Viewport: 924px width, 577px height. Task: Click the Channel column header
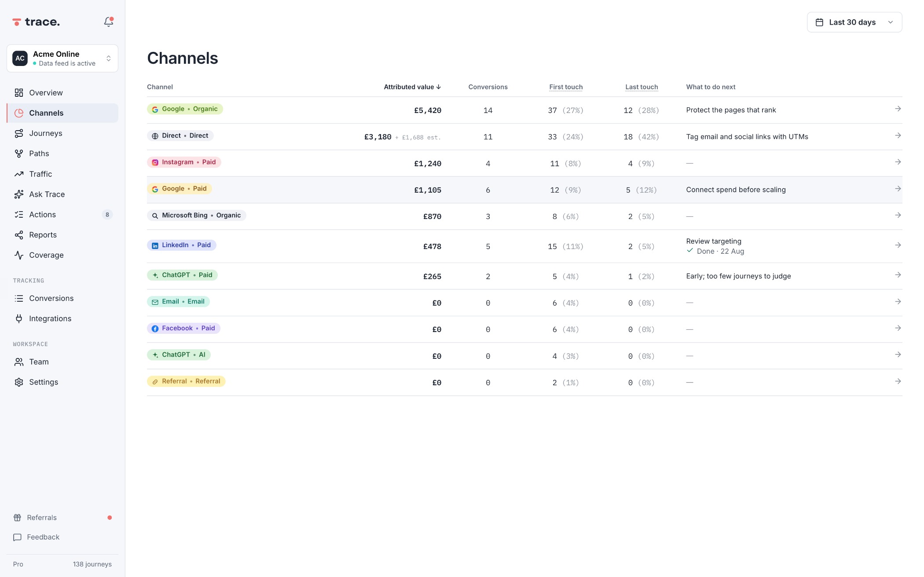[x=160, y=87]
